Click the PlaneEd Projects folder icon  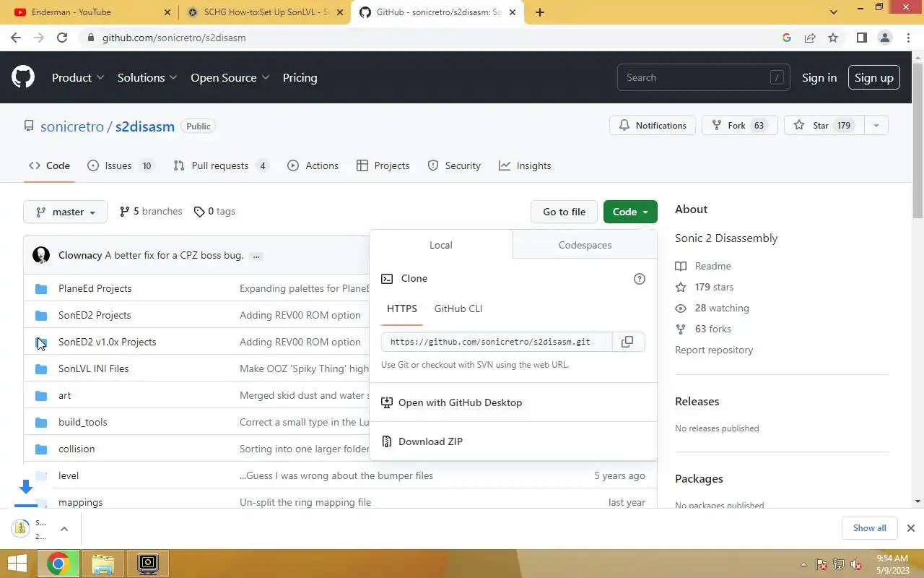[x=41, y=289]
